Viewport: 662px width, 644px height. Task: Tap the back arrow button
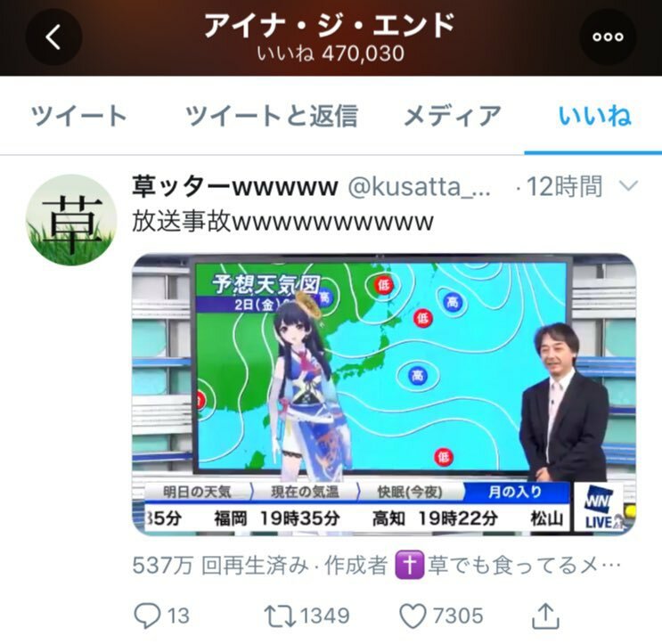coord(53,37)
